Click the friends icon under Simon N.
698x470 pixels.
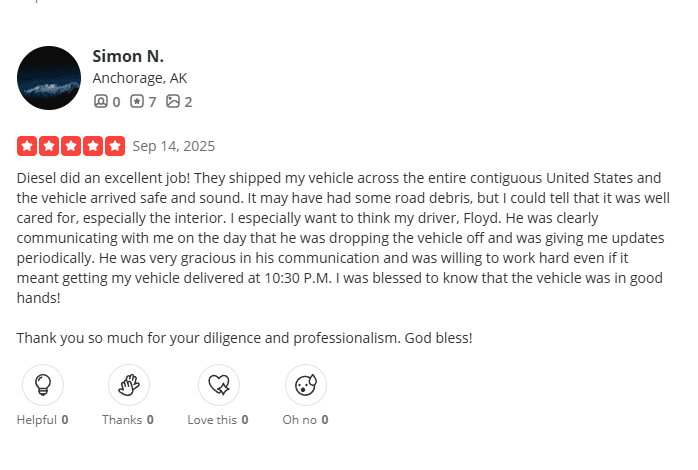pyautogui.click(x=100, y=101)
